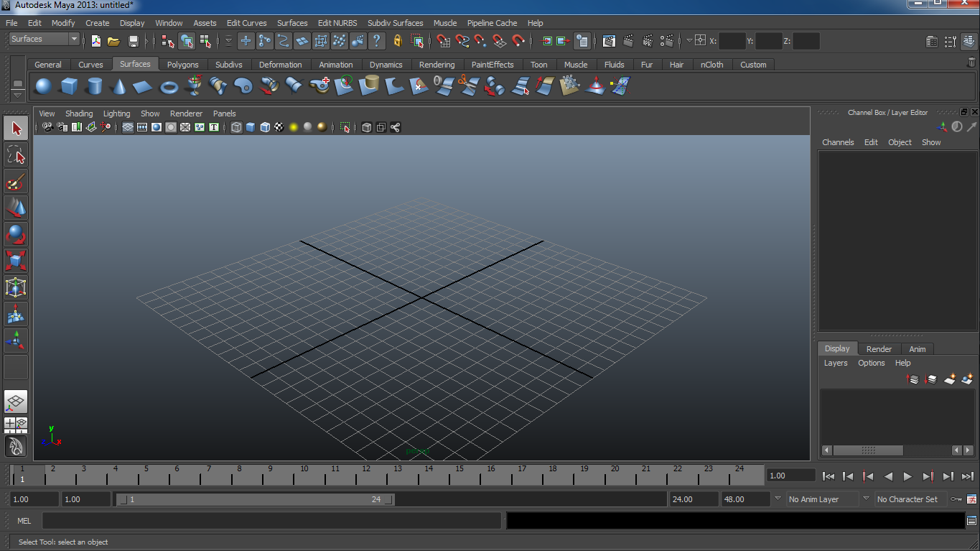Open the viewport Shading menu
Image resolution: width=980 pixels, height=551 pixels.
tap(79, 114)
